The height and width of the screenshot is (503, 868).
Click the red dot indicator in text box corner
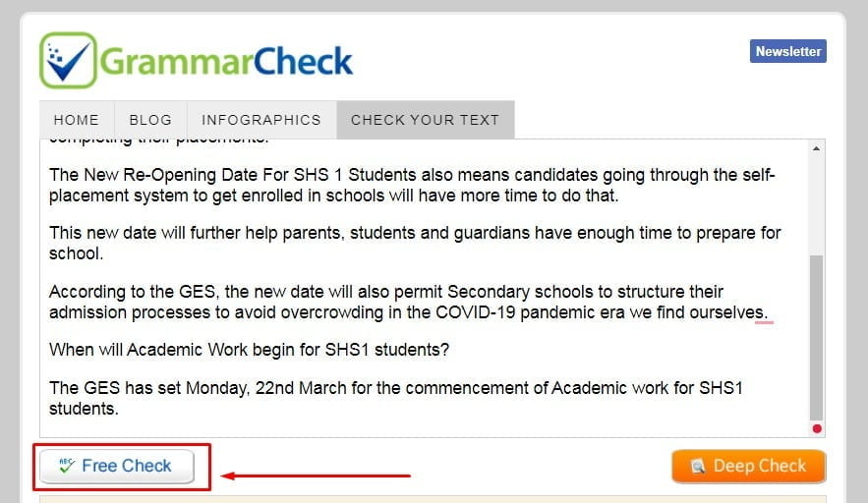click(817, 429)
